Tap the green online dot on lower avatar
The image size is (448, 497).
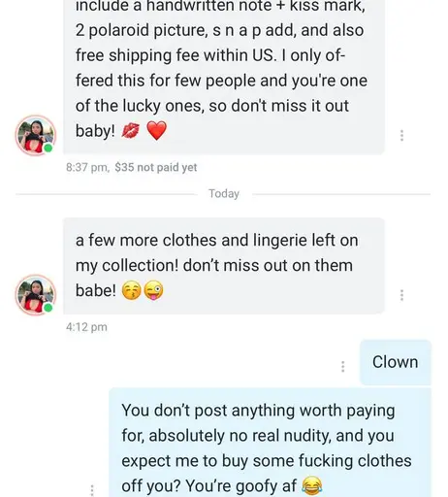click(48, 308)
